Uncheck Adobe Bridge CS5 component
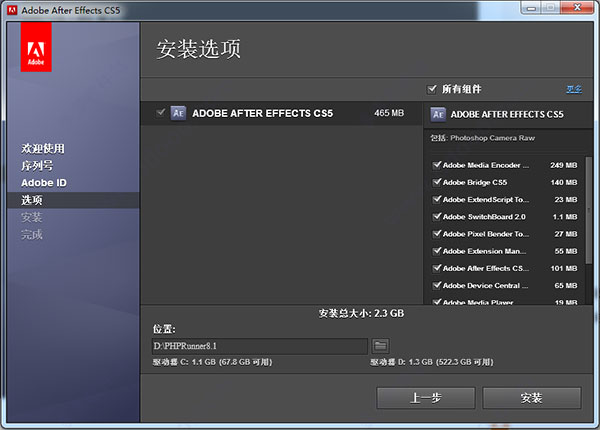The width and height of the screenshot is (600, 430). (x=437, y=182)
